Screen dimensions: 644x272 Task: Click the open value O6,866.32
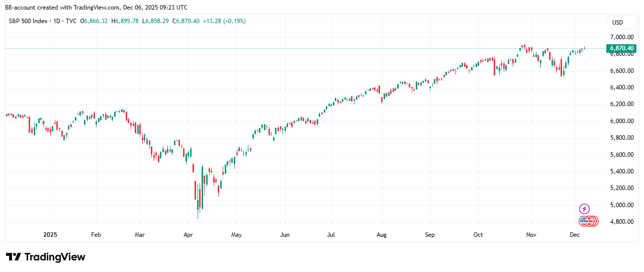click(x=96, y=21)
